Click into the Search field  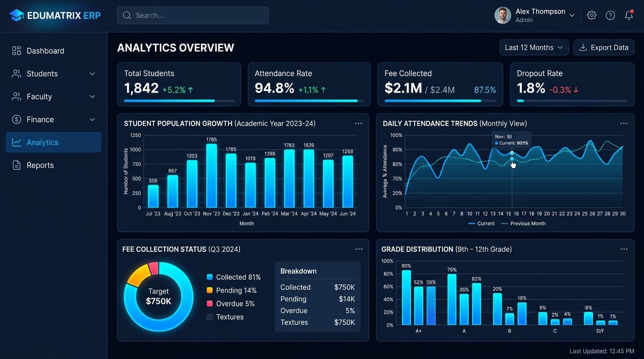click(193, 15)
